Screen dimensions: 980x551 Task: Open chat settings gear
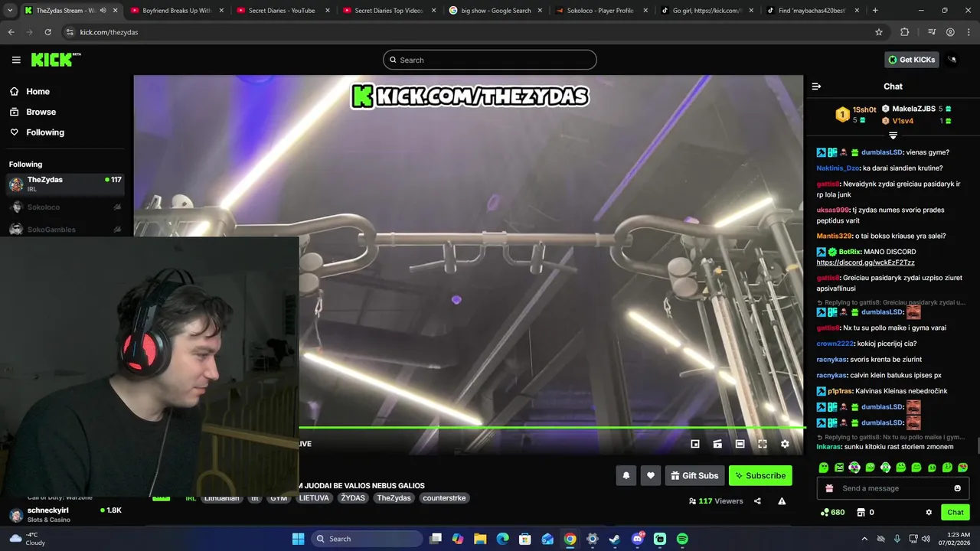pos(929,512)
